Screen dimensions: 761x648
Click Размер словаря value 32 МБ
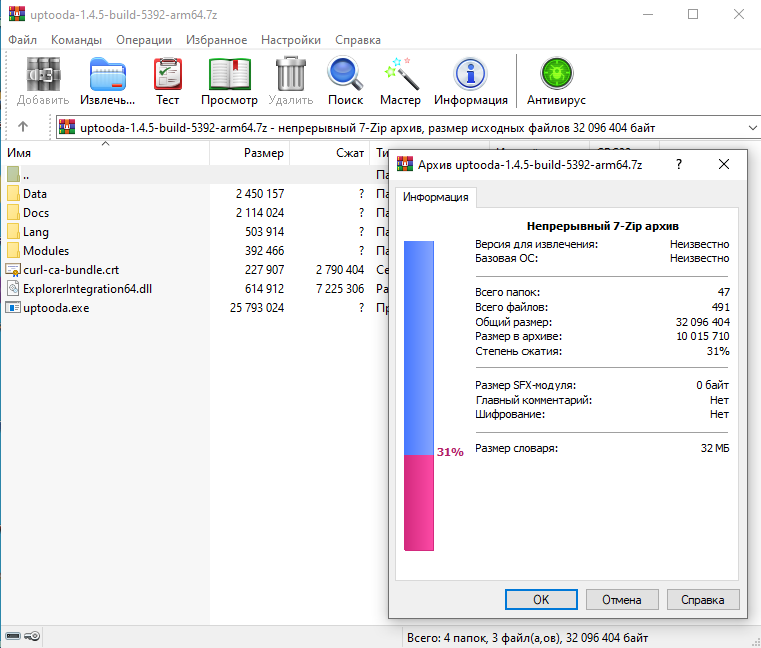tap(715, 448)
